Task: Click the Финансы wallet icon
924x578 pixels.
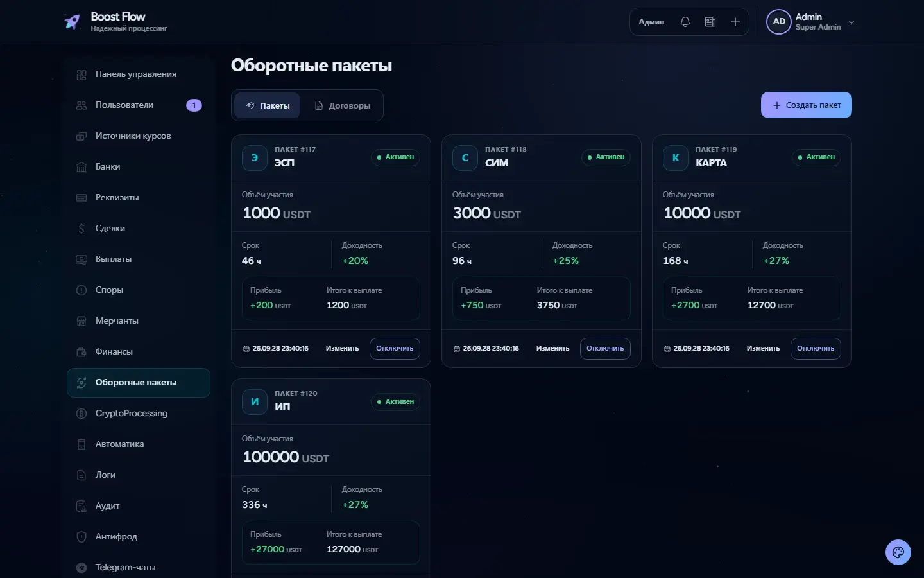Action: coord(81,352)
